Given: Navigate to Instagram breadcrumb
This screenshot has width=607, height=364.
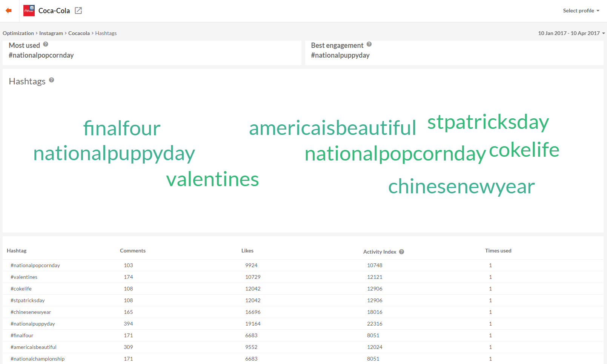Looking at the screenshot, I should point(51,33).
